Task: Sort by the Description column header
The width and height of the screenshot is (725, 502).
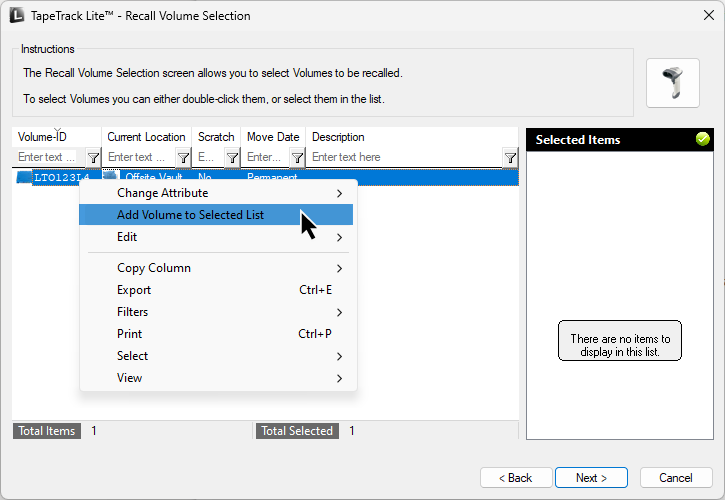Action: tap(412, 137)
